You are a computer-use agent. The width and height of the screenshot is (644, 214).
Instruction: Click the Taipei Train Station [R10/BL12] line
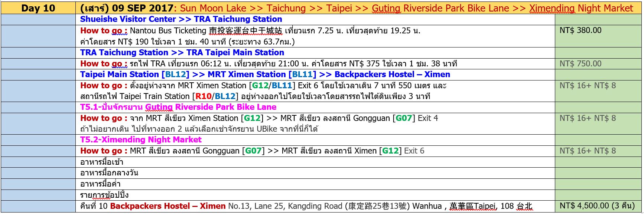255,96
